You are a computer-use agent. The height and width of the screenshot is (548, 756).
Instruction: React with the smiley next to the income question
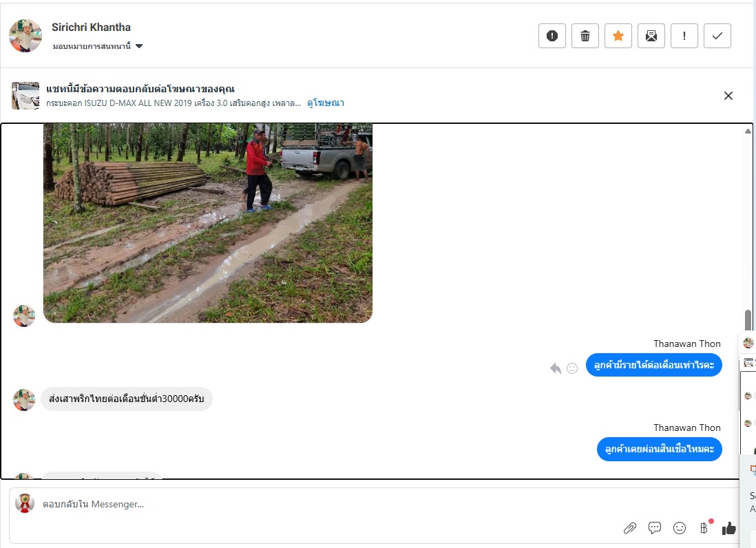click(x=572, y=368)
